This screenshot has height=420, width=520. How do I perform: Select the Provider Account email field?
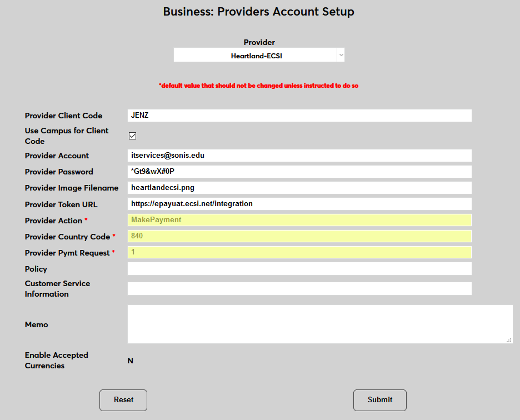click(299, 156)
